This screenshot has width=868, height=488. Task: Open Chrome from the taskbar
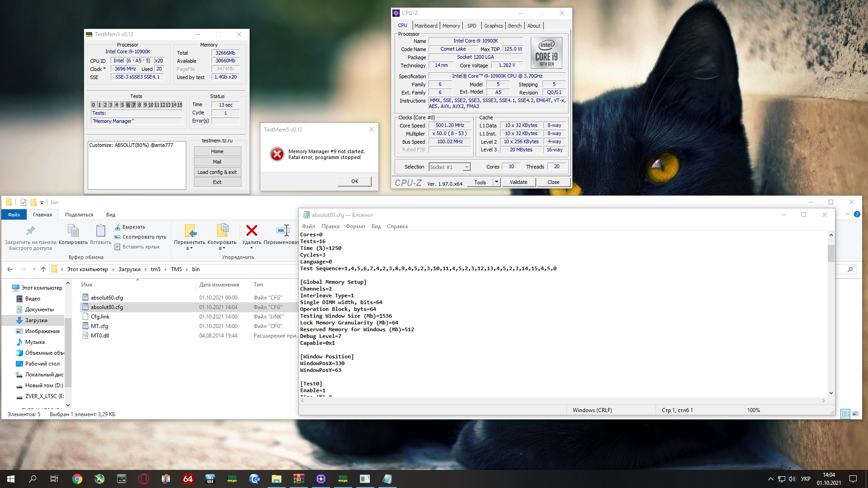point(77,479)
